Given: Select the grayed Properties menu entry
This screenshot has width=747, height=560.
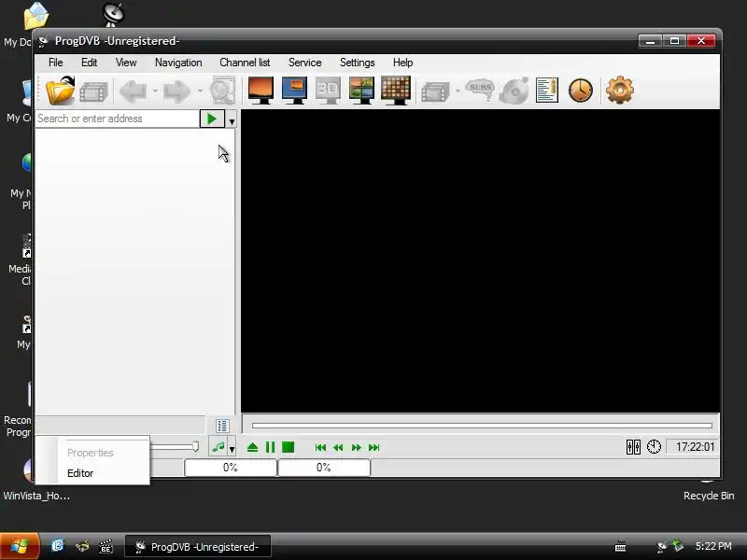Looking at the screenshot, I should point(92,453).
